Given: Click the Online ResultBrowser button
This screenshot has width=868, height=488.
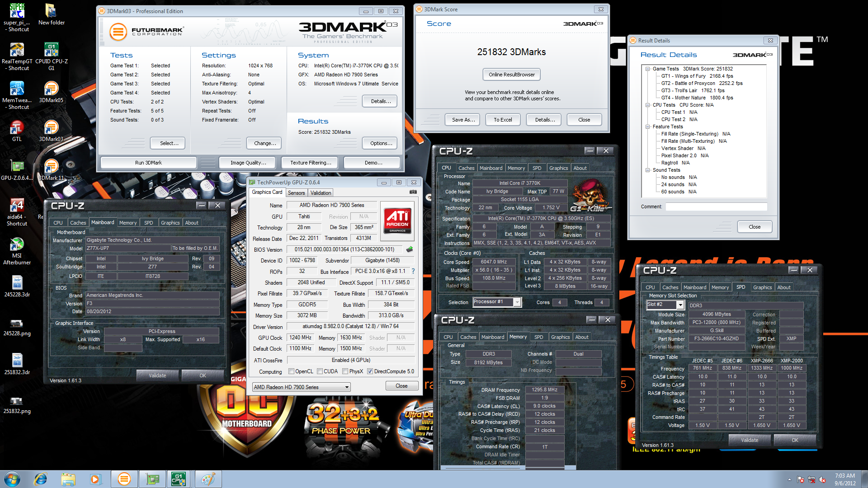Looking at the screenshot, I should pos(511,75).
